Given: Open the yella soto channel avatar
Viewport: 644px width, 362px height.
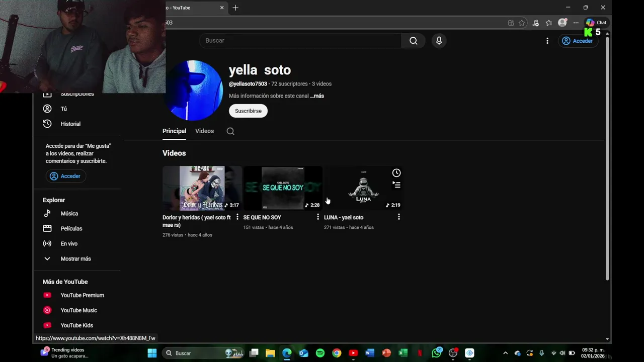Looking at the screenshot, I should click(x=194, y=90).
